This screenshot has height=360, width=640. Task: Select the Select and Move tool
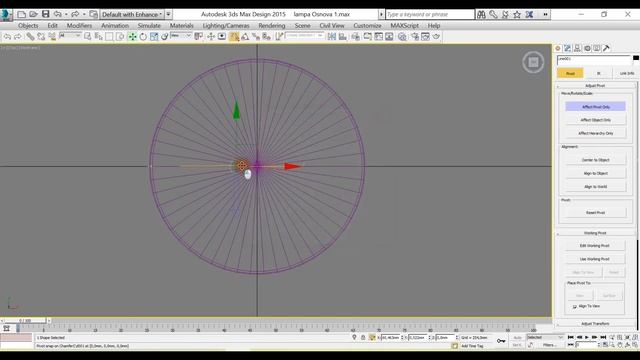coord(132,37)
